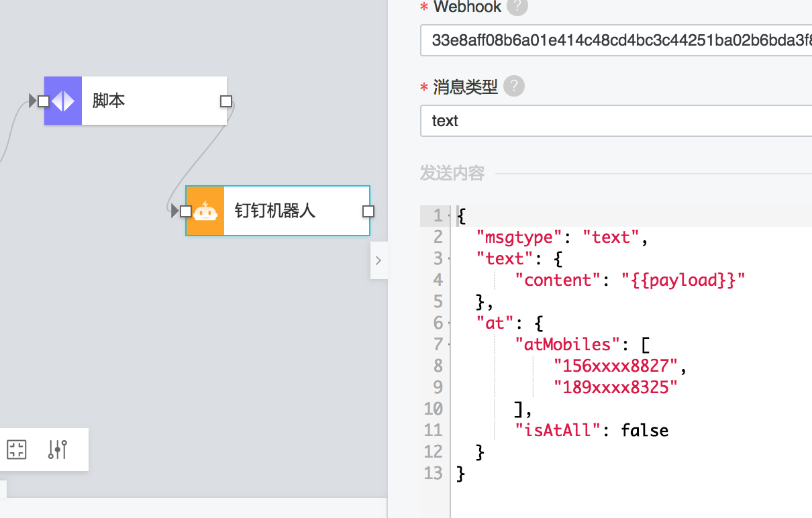The height and width of the screenshot is (518, 812).
Task: Click line number 10 in the gutter
Action: 434,409
